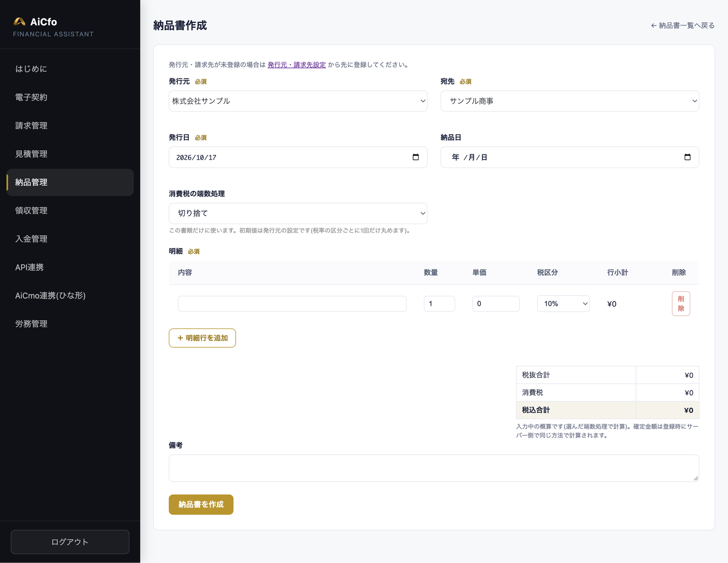Open calendar picker icon for 発行日

click(x=415, y=157)
